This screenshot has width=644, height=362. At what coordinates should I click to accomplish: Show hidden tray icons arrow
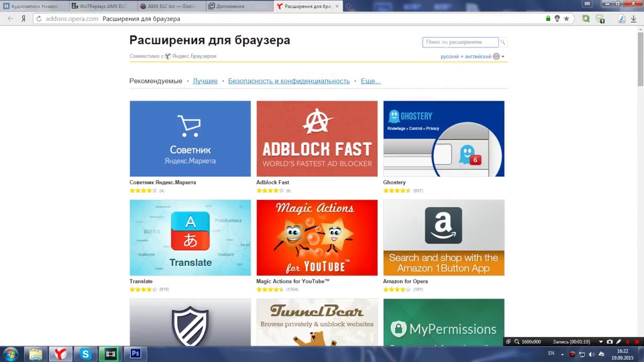coord(562,354)
